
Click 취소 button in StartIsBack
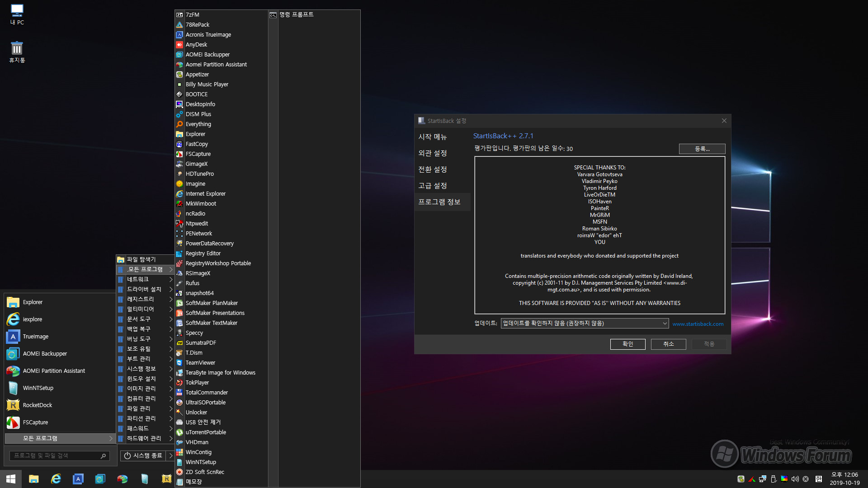pos(668,344)
